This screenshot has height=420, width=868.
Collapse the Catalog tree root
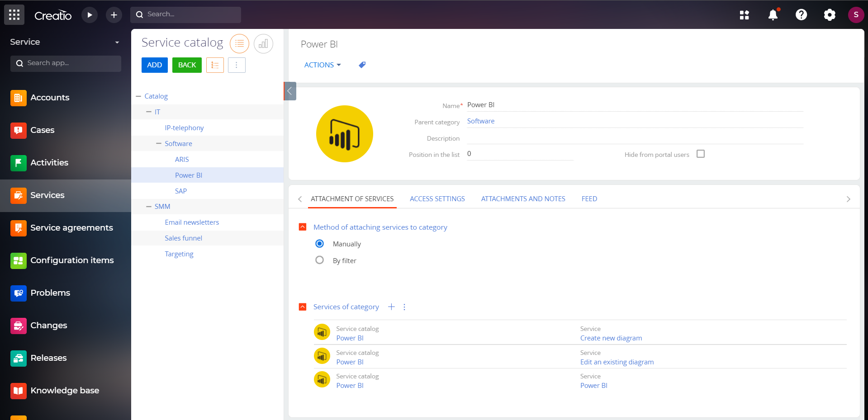coord(138,96)
